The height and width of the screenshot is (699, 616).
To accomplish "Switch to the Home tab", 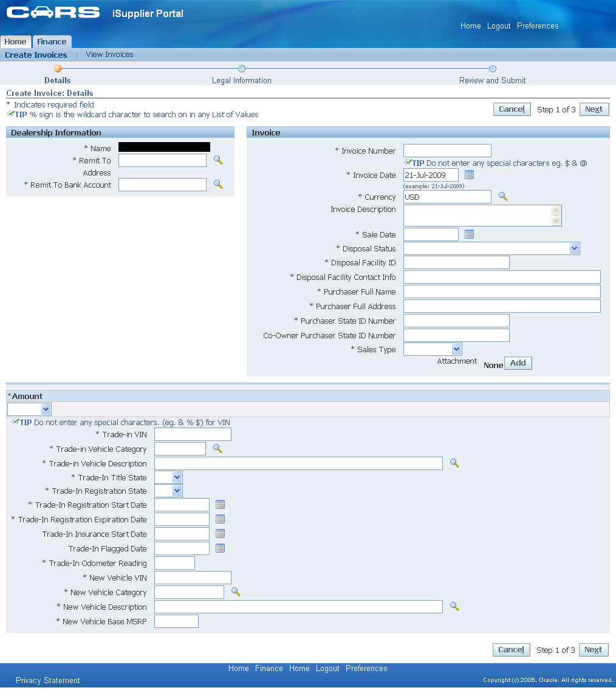I will coord(16,41).
